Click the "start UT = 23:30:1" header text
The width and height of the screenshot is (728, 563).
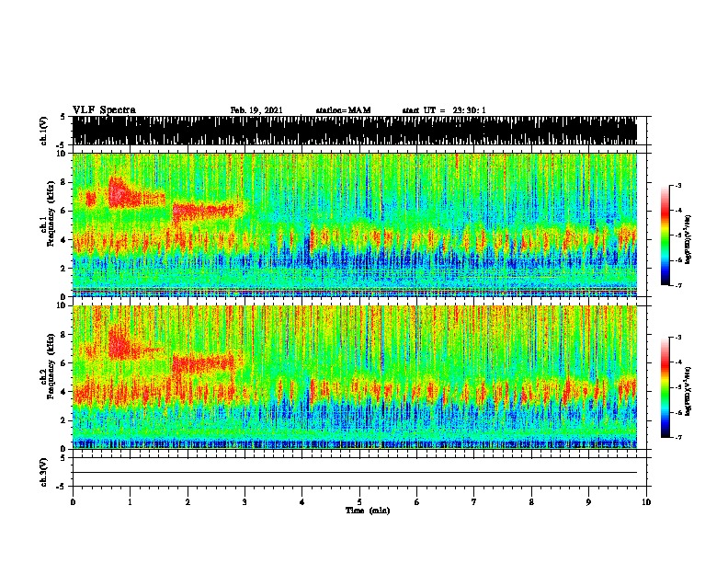pyautogui.click(x=444, y=110)
